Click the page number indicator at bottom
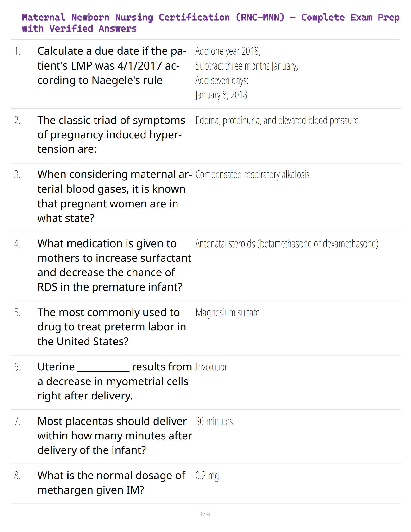 tap(205, 514)
